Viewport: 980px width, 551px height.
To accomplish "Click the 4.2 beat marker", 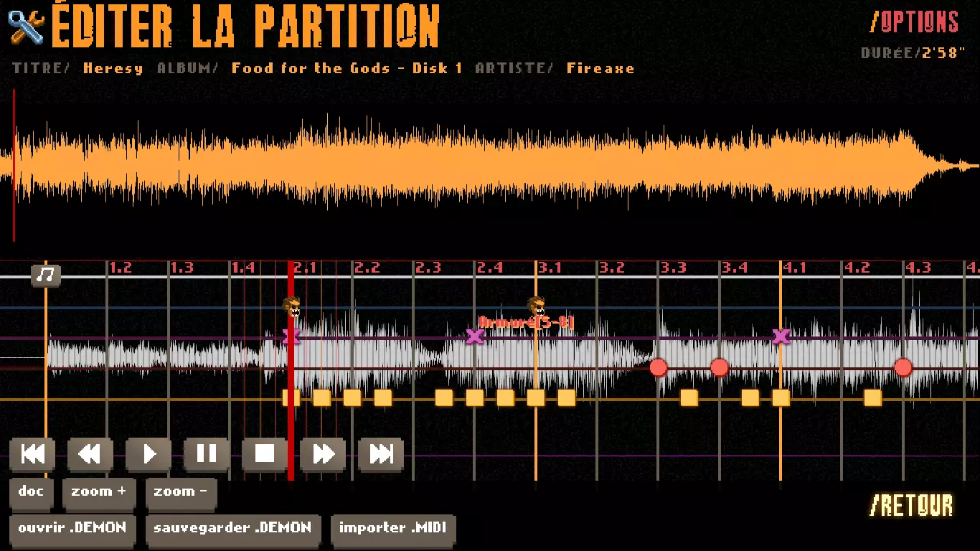I will pyautogui.click(x=857, y=268).
